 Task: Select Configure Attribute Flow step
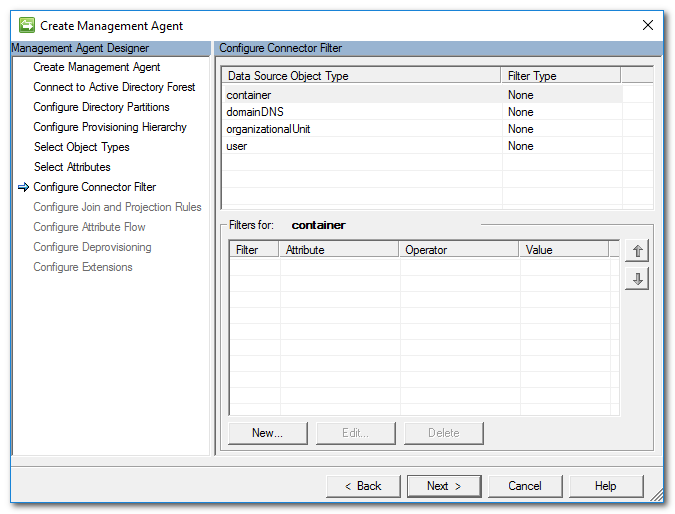89,227
